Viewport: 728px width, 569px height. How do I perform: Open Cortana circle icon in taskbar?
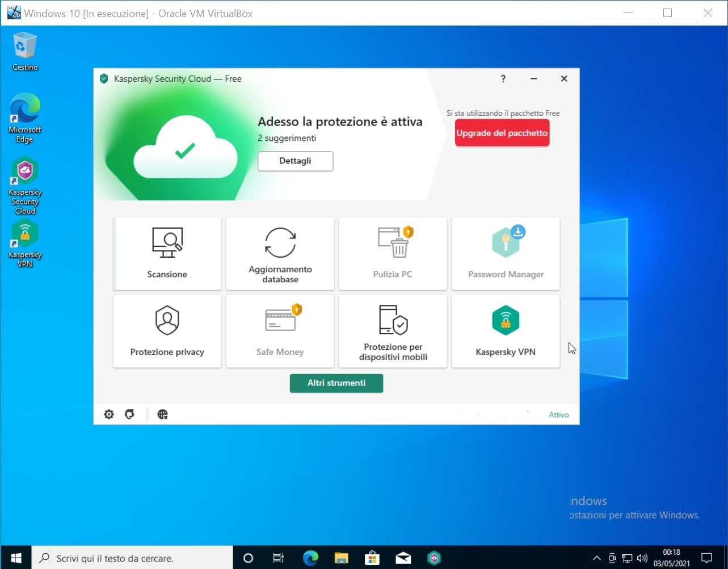(248, 558)
